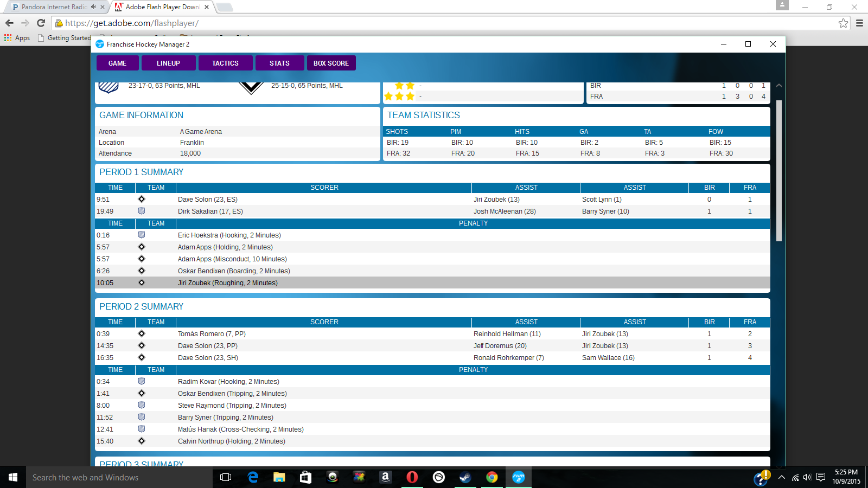Click team icon next to Eric Hoekstra penalty
The height and width of the screenshot is (488, 868).
tap(142, 235)
